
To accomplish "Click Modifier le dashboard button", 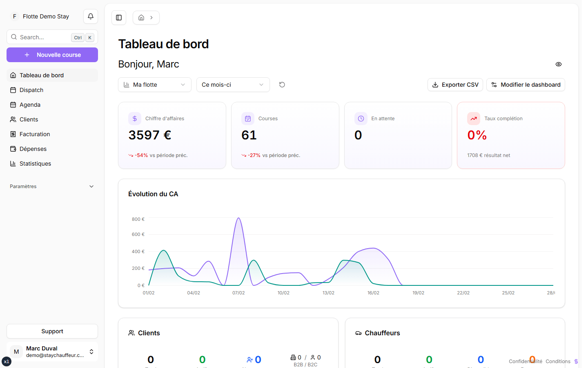I will click(x=526, y=85).
